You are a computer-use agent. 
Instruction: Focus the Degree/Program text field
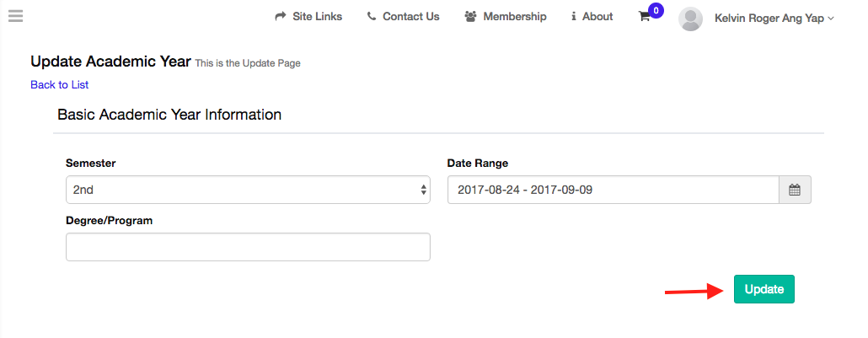click(248, 247)
